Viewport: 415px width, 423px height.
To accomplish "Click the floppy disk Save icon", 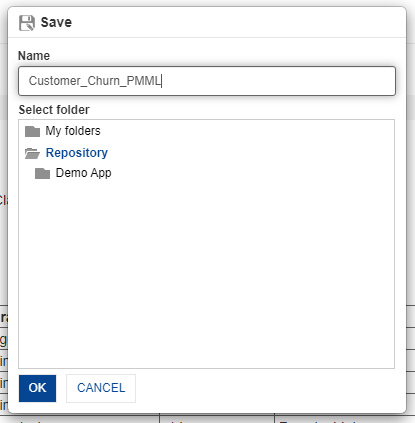I will pos(27,23).
